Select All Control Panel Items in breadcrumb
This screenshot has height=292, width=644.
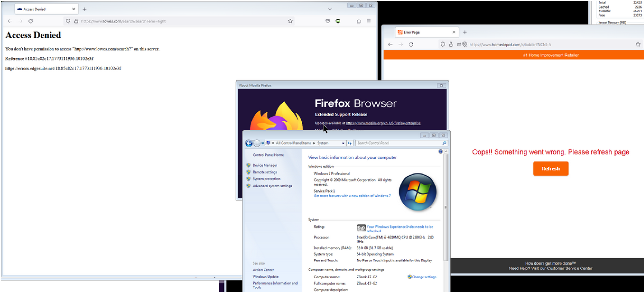pyautogui.click(x=293, y=143)
